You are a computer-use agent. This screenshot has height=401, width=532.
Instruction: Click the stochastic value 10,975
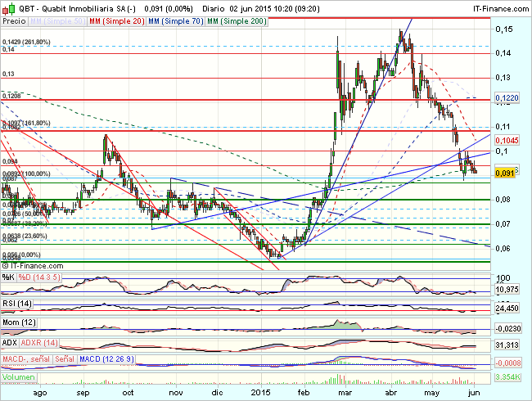tap(507, 290)
